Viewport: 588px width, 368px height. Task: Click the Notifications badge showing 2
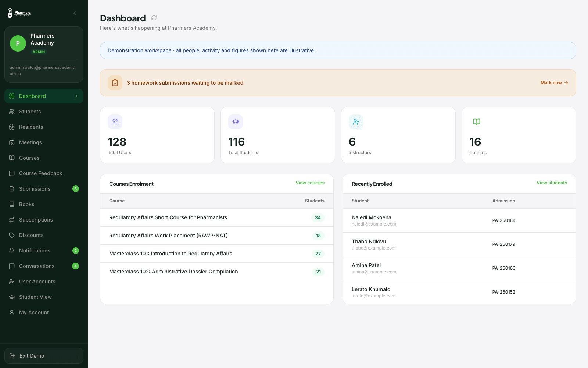[76, 251]
